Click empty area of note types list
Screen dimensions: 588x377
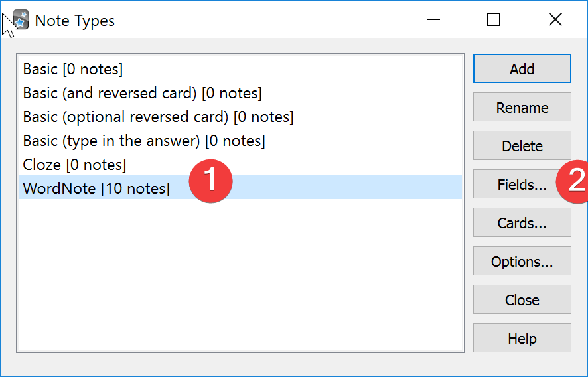(x=240, y=275)
